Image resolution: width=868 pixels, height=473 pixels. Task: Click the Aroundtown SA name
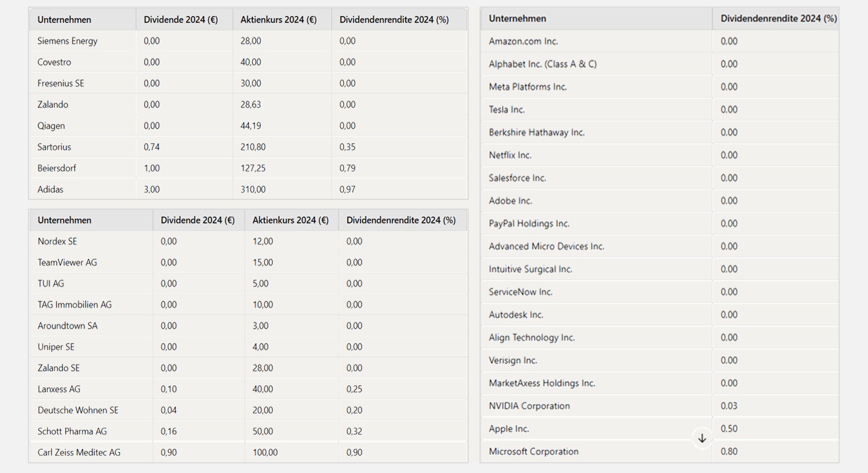point(67,325)
